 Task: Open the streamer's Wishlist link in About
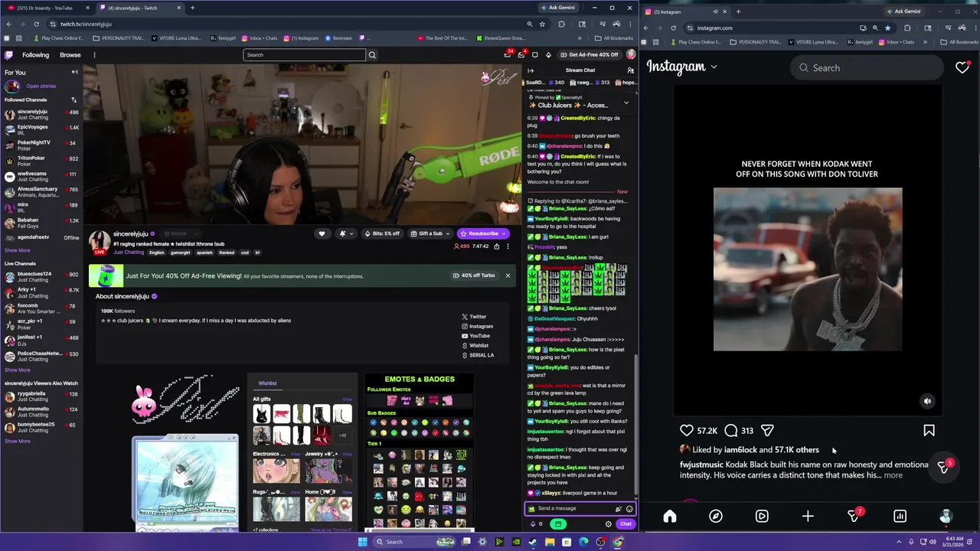pyautogui.click(x=475, y=345)
